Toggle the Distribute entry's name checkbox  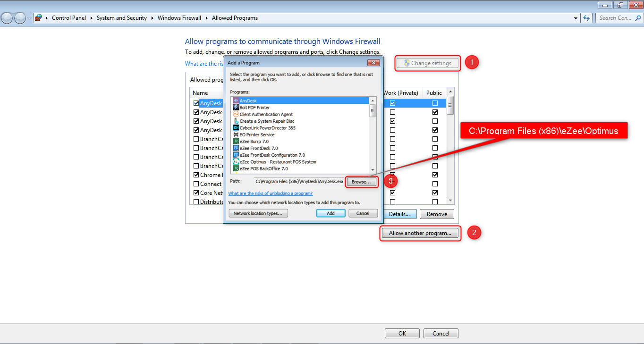pyautogui.click(x=196, y=202)
